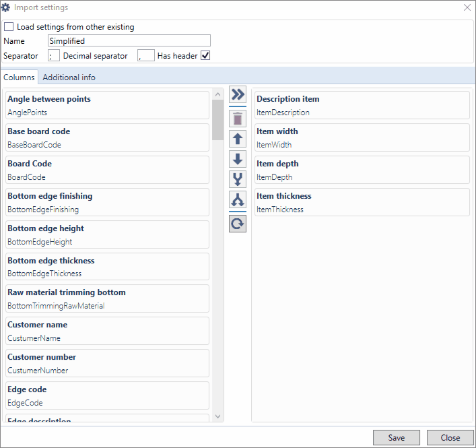Uncheck the Has header checkbox

point(206,56)
